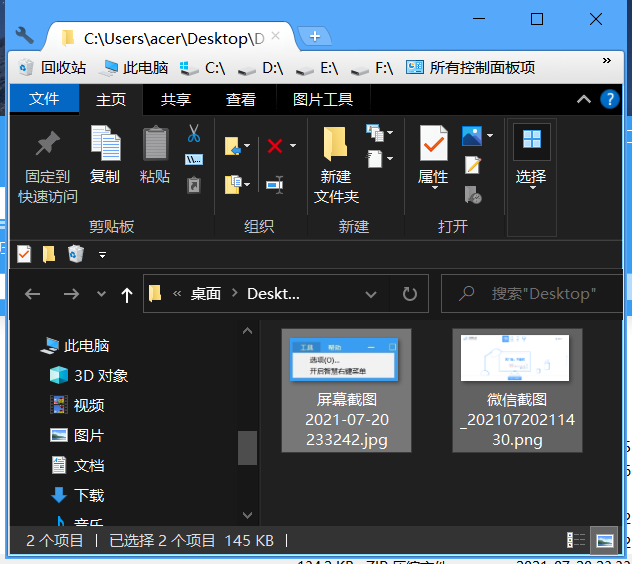Customize quick access toolbar dropdown
This screenshot has width=632, height=564.
tap(102, 255)
